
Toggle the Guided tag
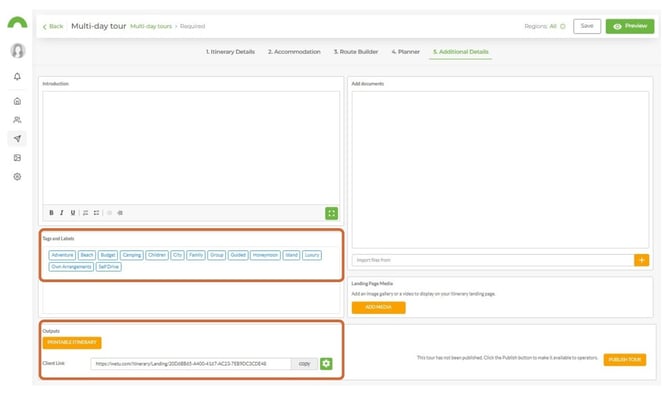point(238,255)
